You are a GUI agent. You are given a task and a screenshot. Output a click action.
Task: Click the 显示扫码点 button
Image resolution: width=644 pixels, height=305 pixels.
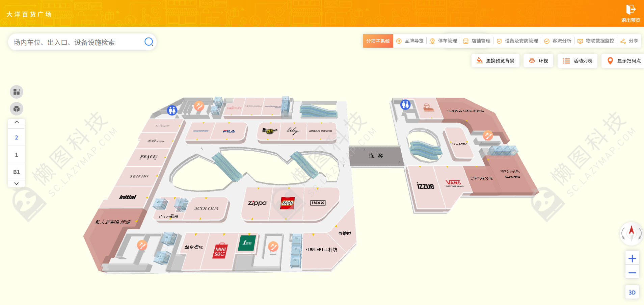[x=623, y=61]
